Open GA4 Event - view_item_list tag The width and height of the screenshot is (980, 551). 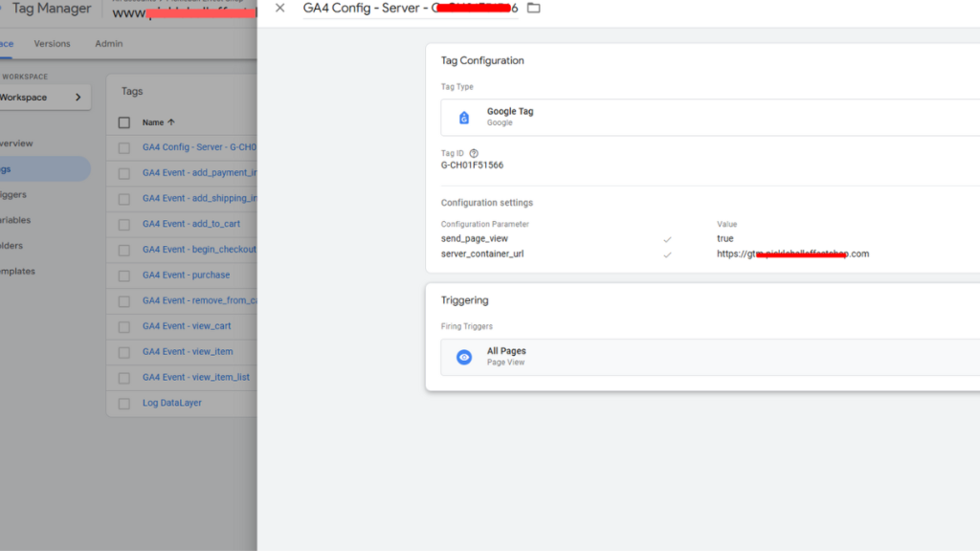195,377
